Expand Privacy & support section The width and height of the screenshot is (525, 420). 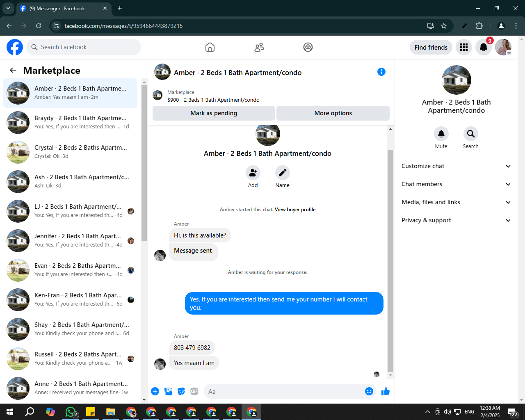457,220
